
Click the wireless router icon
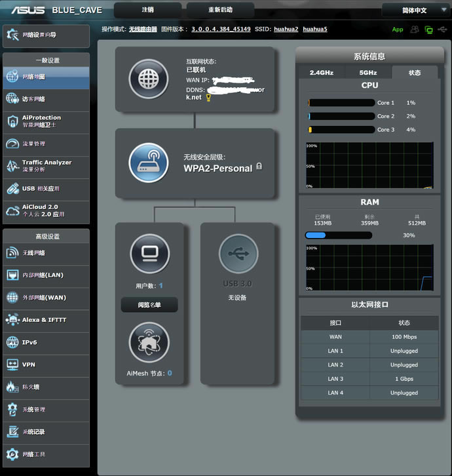149,163
